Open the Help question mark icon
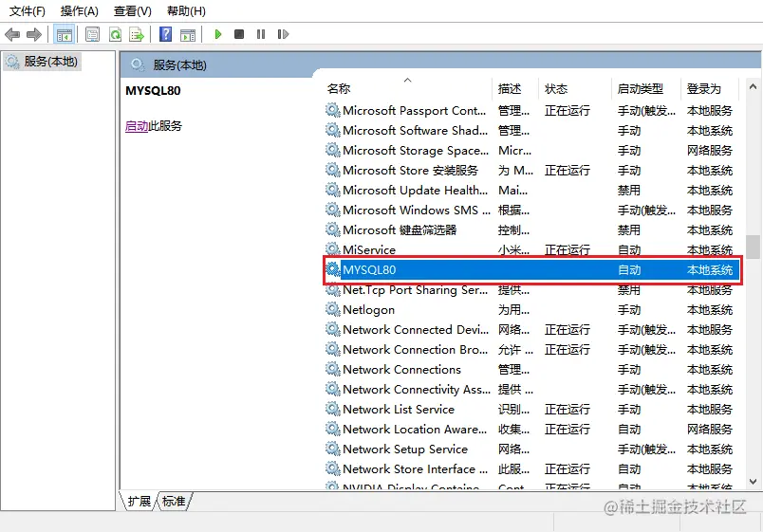The image size is (763, 532). pos(165,34)
